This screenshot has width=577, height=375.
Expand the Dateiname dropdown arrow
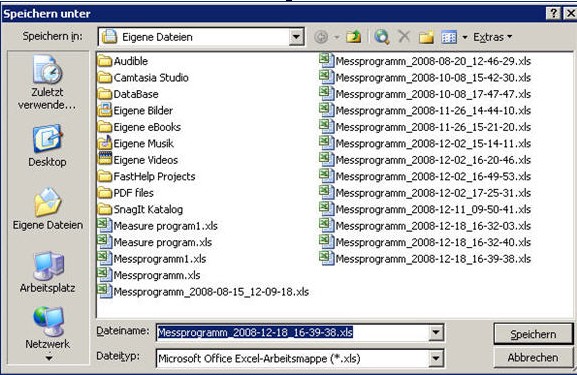coord(436,333)
